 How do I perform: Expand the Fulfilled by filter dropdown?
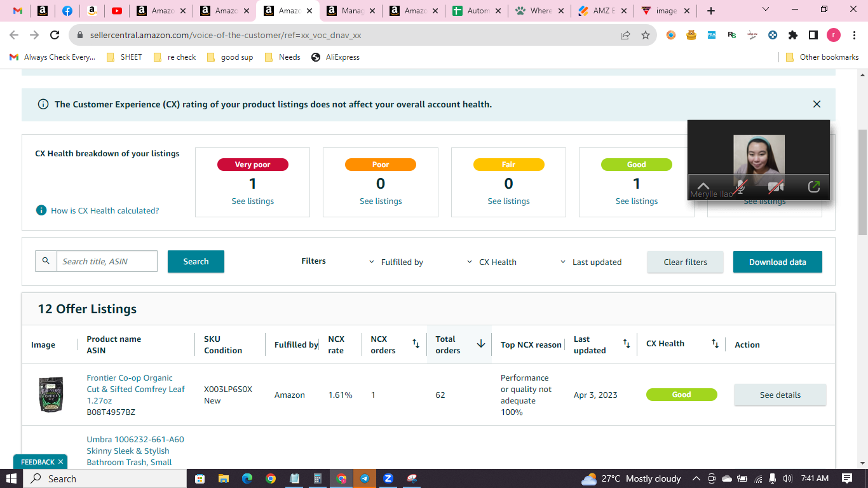396,262
